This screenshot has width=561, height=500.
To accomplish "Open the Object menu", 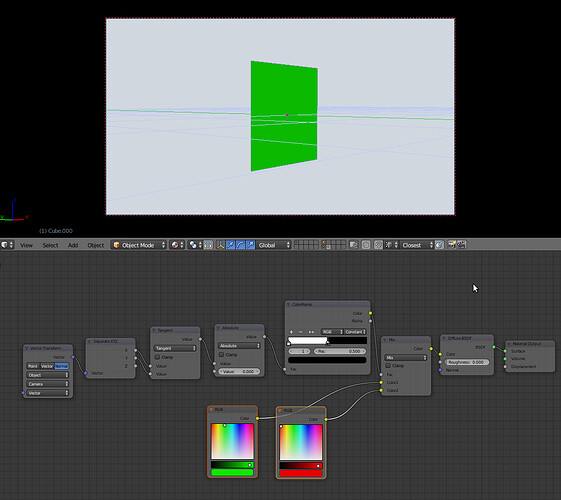I will pos(96,245).
